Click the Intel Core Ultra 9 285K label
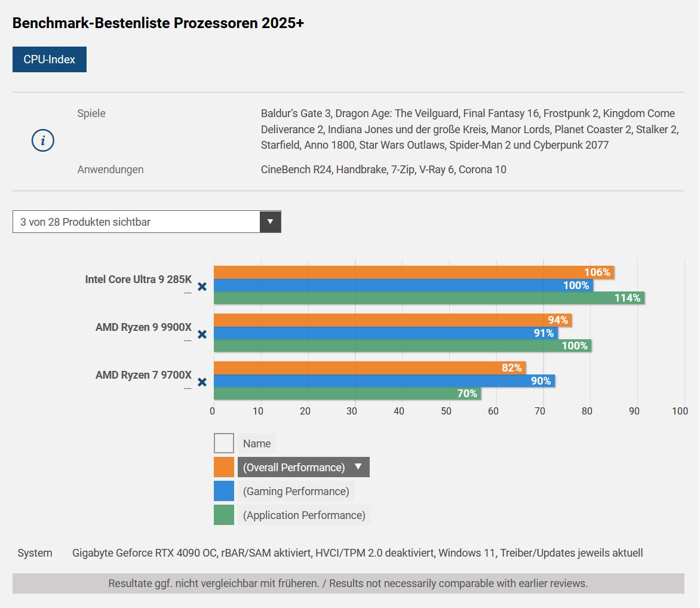This screenshot has height=608, width=700. [x=138, y=280]
